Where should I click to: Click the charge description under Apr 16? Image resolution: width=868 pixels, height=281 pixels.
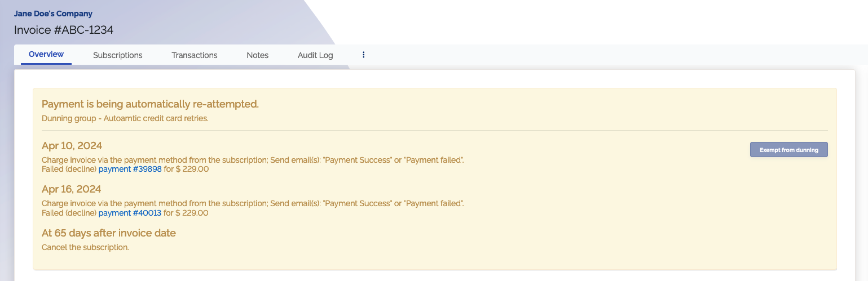tap(253, 203)
